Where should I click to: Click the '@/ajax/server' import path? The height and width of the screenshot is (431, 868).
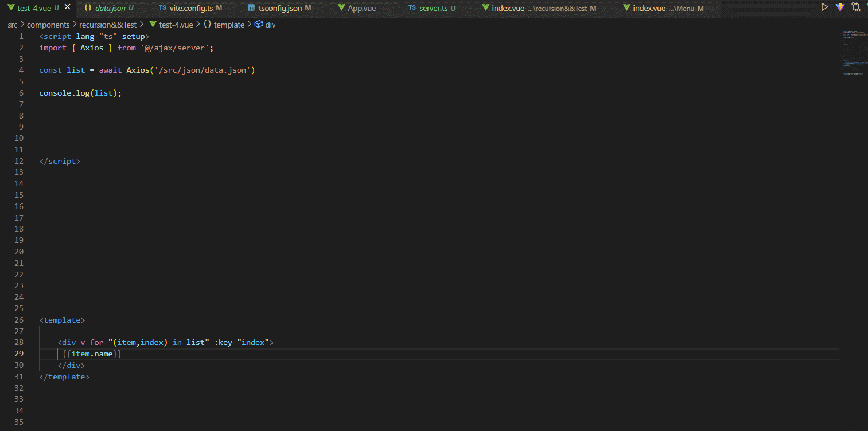coord(177,48)
